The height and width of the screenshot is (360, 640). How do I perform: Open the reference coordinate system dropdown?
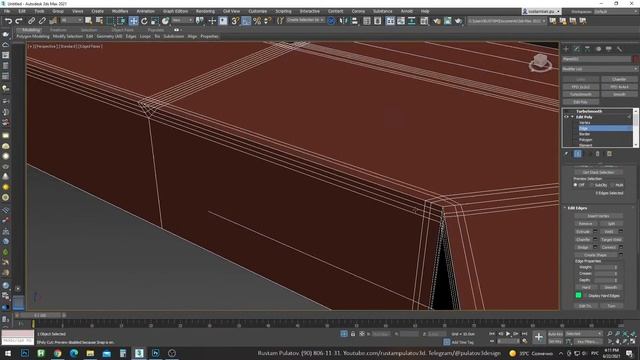click(x=182, y=20)
